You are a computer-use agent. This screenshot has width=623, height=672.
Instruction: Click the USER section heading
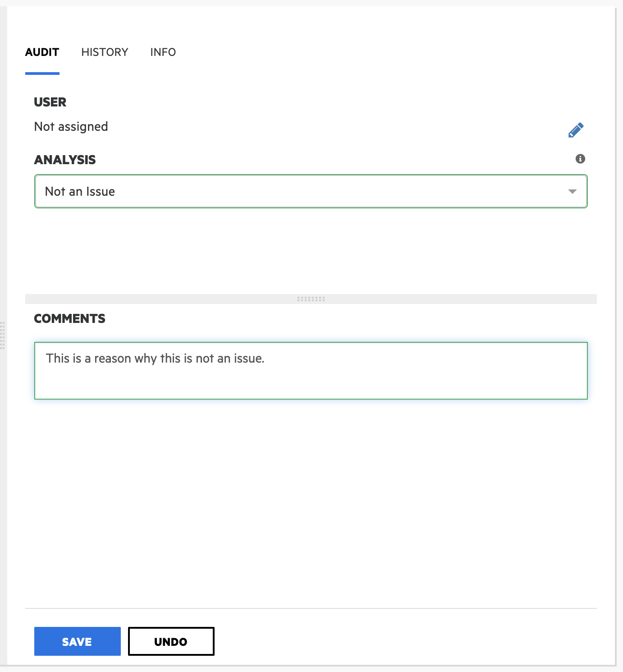click(x=50, y=102)
